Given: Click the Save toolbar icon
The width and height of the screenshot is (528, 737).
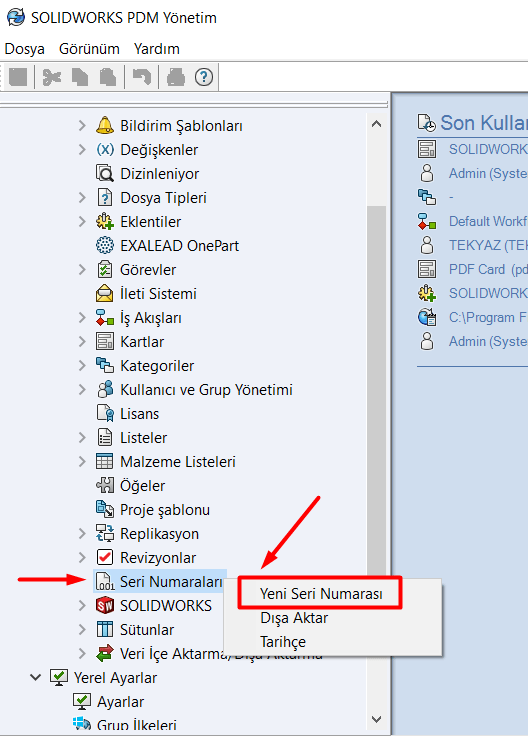Looking at the screenshot, I should [18, 77].
